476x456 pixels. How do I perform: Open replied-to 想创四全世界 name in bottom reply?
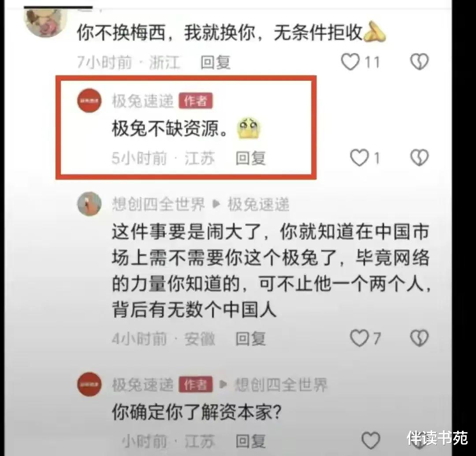coord(281,385)
